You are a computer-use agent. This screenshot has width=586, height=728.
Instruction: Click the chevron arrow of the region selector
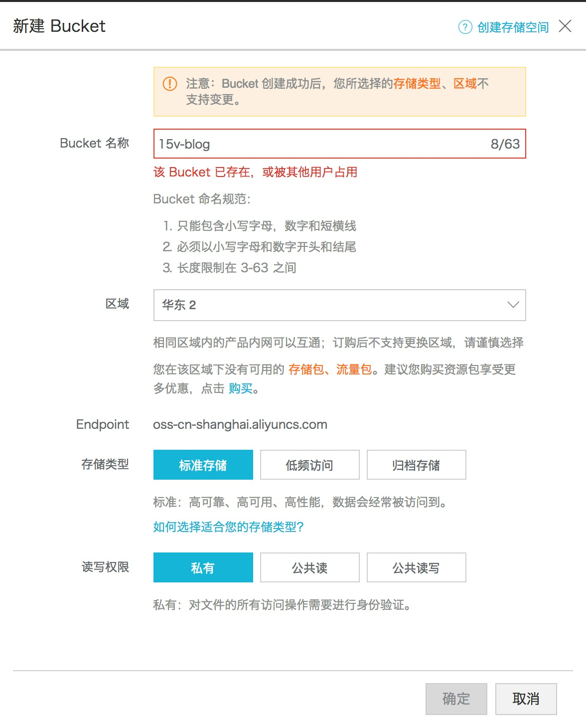coord(512,305)
